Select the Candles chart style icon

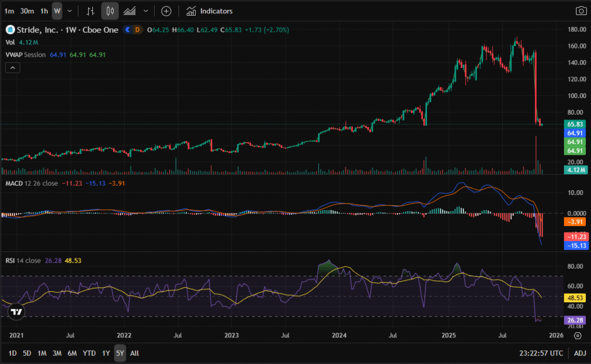[x=110, y=11]
